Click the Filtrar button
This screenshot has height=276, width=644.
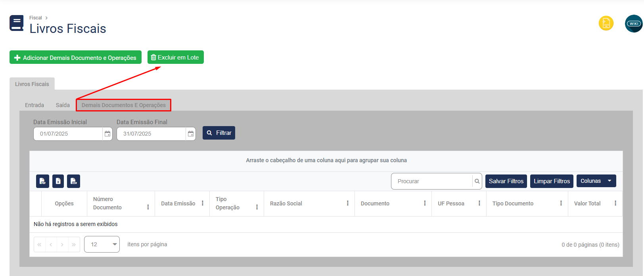pos(219,133)
